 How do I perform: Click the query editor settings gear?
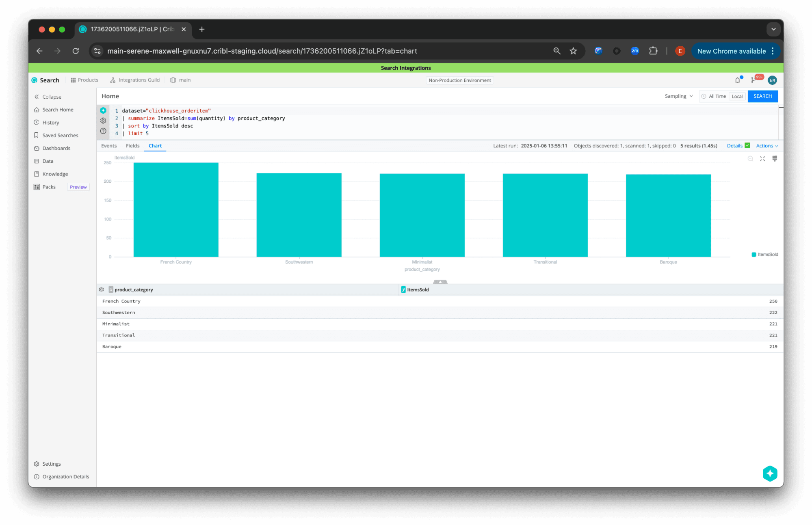tap(103, 121)
